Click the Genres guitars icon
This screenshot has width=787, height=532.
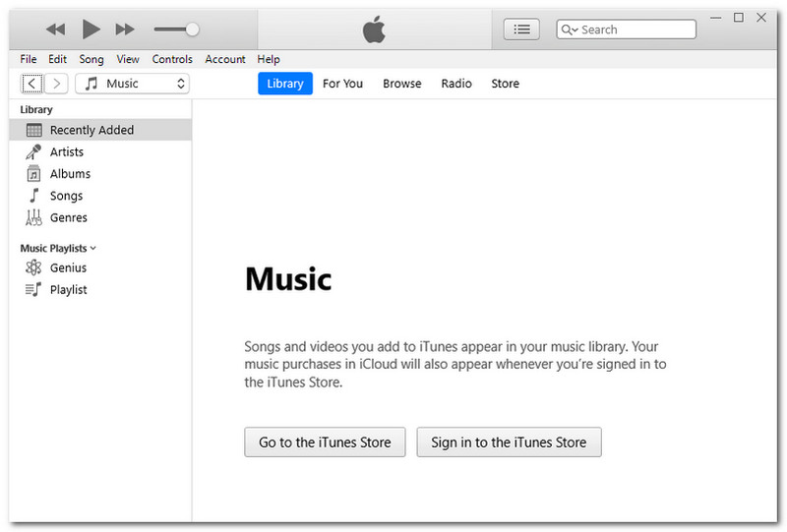(x=33, y=217)
